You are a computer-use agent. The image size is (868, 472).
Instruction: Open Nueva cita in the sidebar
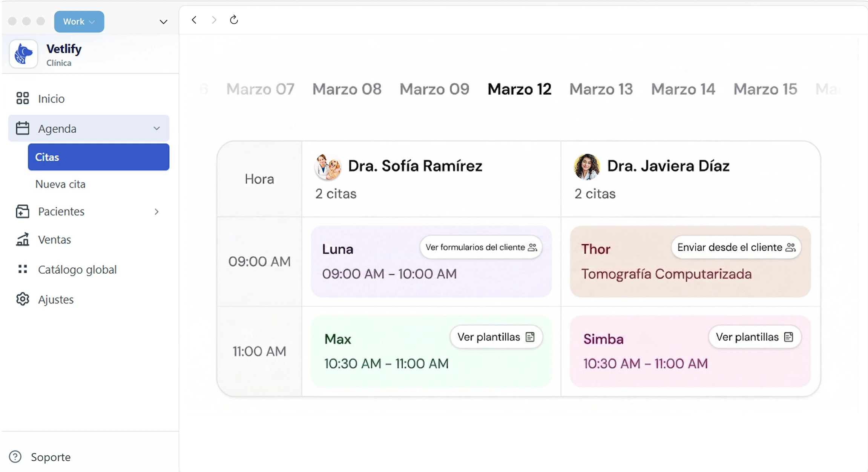point(60,184)
